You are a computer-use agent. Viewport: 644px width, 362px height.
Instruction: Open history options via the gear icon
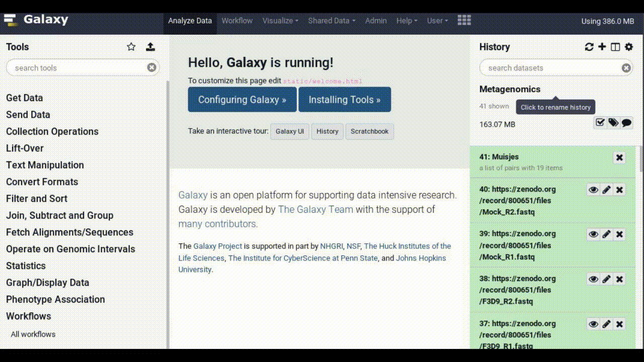click(x=628, y=47)
